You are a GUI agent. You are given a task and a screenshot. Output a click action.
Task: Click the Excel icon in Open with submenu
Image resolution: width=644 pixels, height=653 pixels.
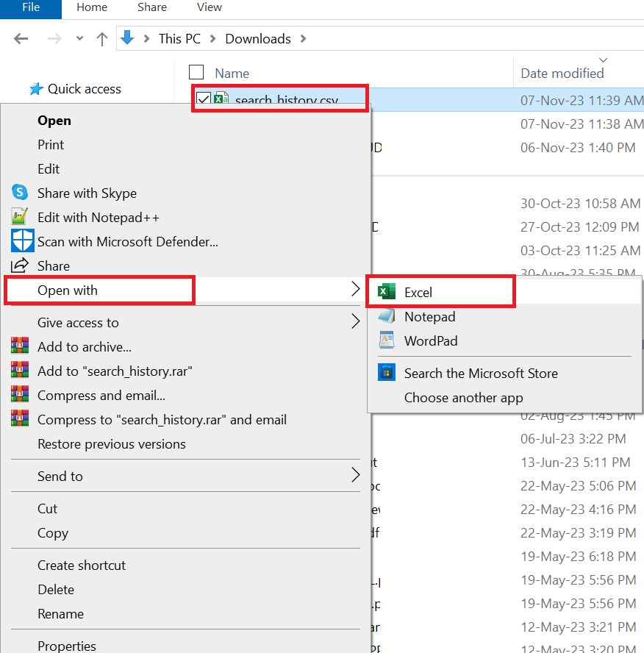(x=386, y=291)
